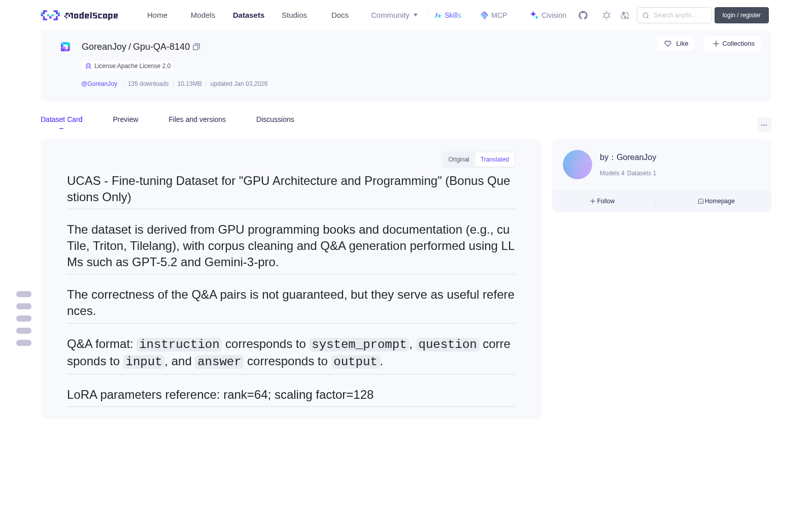
Task: Add the dataset to Collections
Action: coord(733,44)
